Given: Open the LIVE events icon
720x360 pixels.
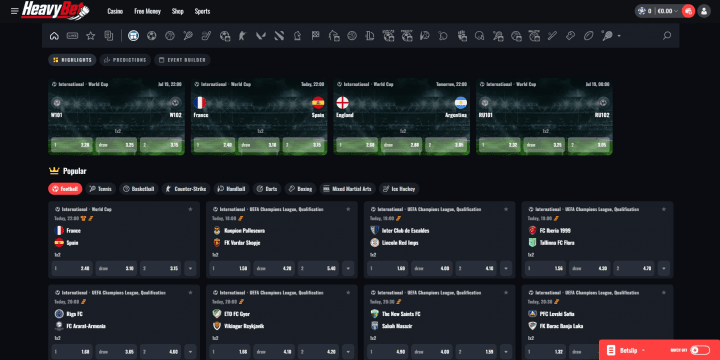Looking at the screenshot, I should point(72,36).
